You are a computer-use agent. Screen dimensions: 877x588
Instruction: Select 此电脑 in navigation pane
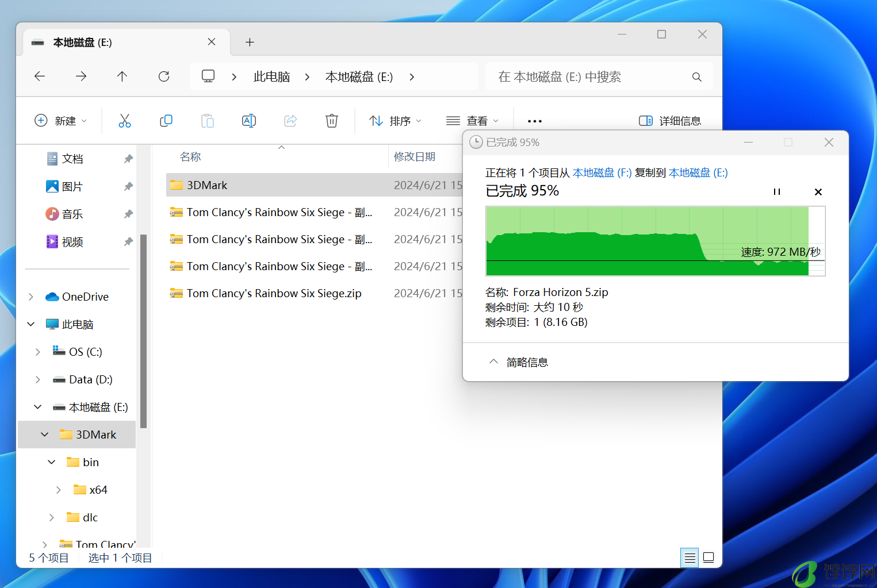tap(70, 324)
